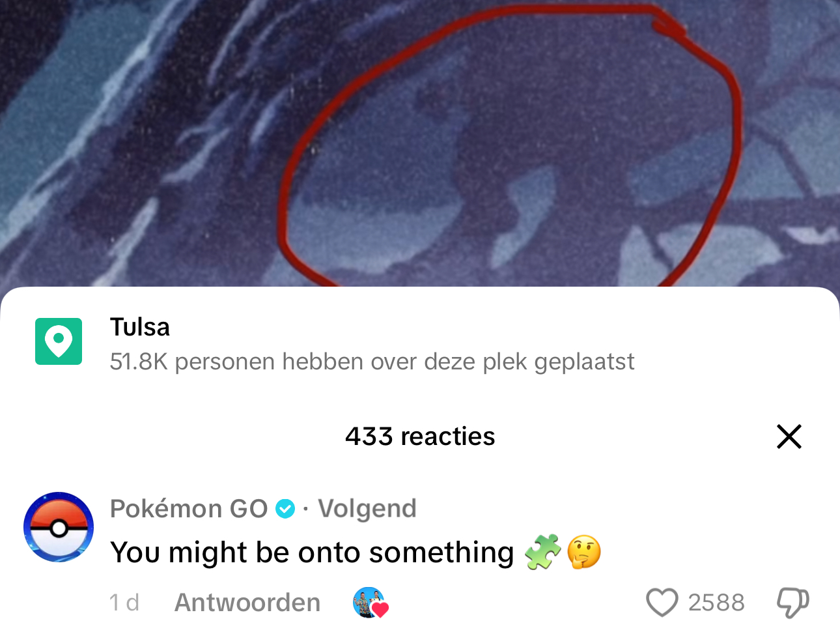The image size is (840, 630).
Task: Close the 433 reacties comments panel
Action: coord(789,437)
